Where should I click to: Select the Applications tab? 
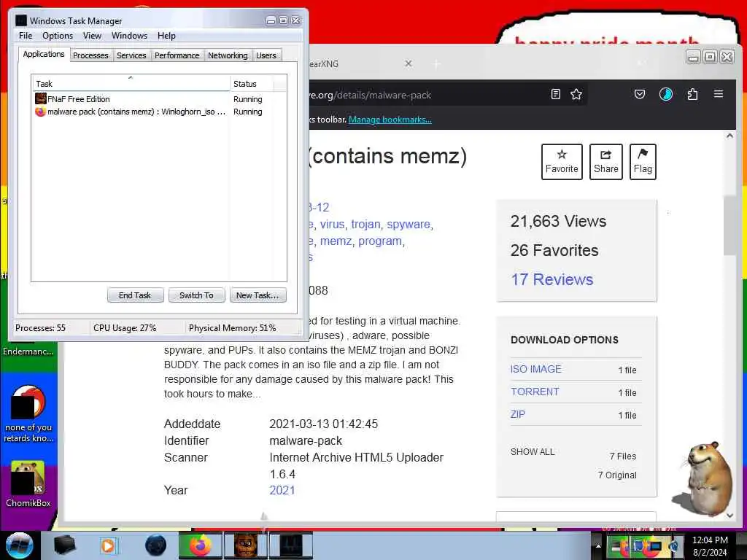(x=44, y=54)
